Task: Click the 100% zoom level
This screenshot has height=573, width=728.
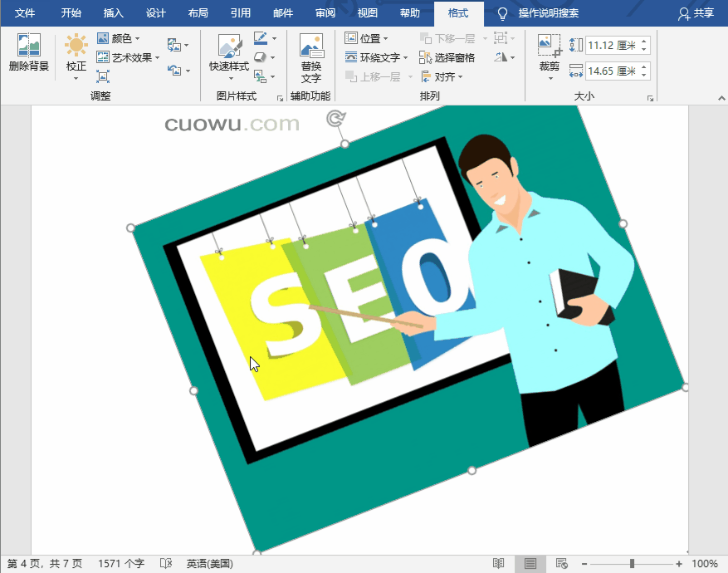Action: pos(705,564)
